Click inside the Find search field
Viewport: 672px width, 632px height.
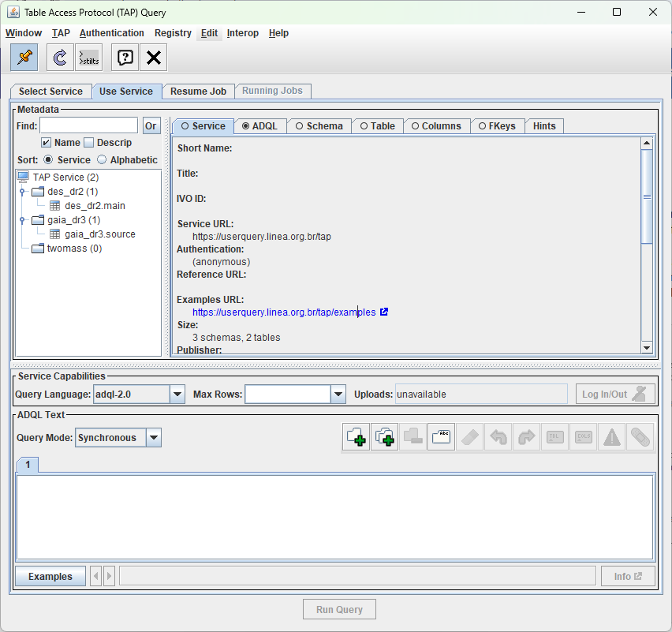[88, 125]
